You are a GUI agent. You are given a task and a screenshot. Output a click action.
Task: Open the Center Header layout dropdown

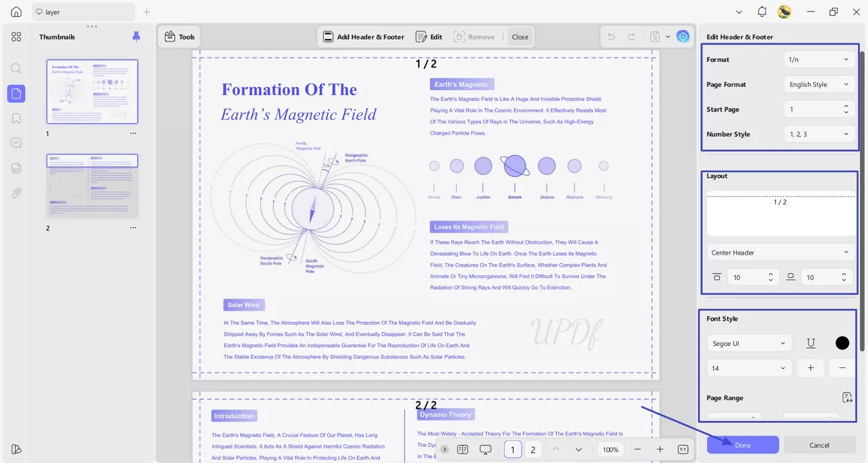coord(781,253)
